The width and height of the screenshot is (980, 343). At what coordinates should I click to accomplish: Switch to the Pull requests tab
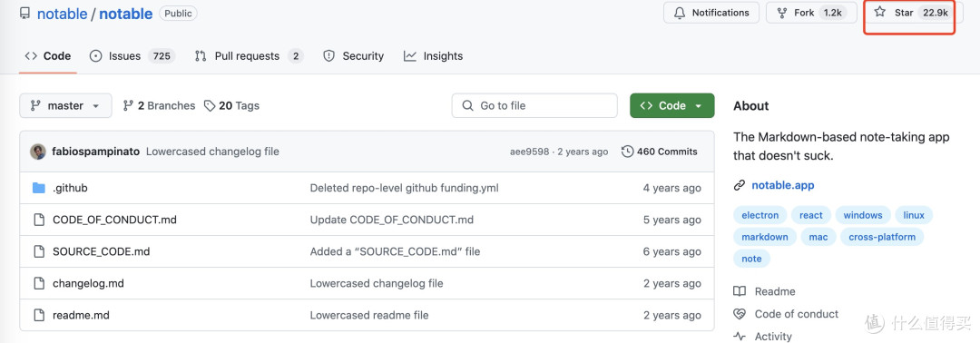pos(249,56)
